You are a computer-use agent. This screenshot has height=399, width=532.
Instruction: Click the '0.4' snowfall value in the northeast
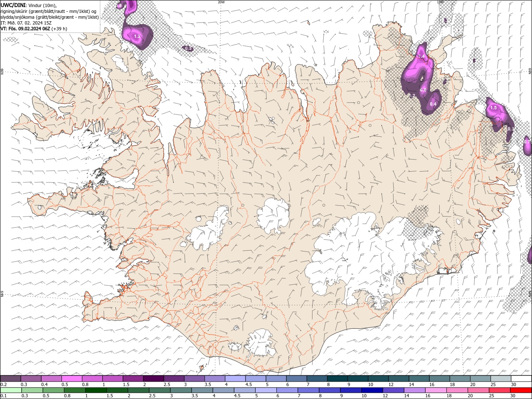(433, 104)
